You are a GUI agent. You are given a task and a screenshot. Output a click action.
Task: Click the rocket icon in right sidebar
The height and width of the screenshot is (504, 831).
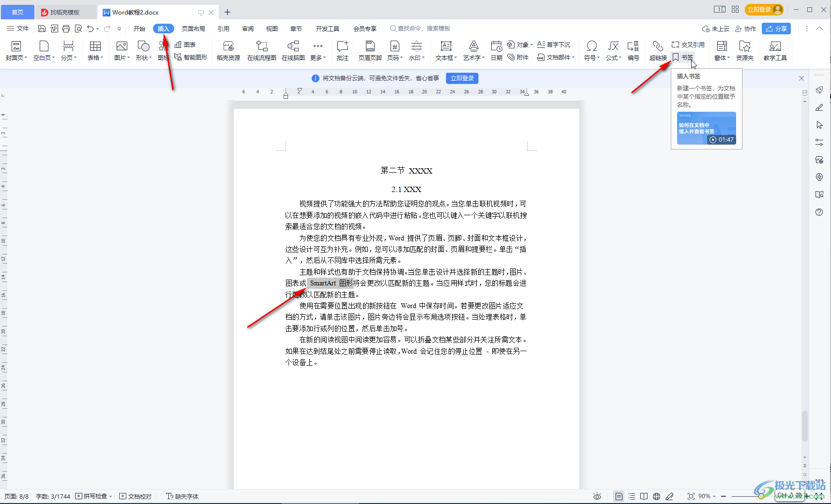click(819, 90)
